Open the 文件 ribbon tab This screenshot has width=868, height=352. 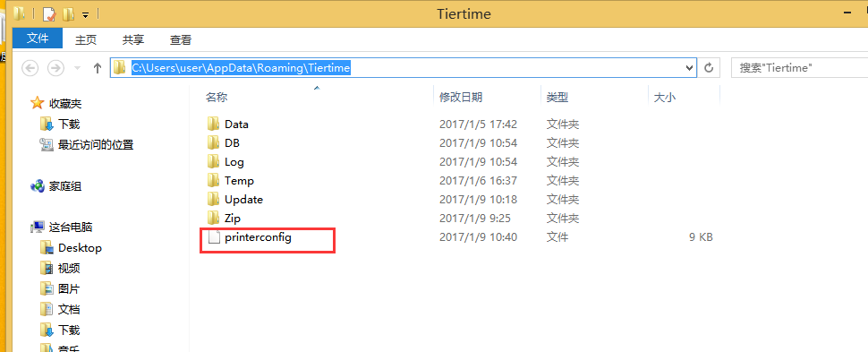click(38, 39)
